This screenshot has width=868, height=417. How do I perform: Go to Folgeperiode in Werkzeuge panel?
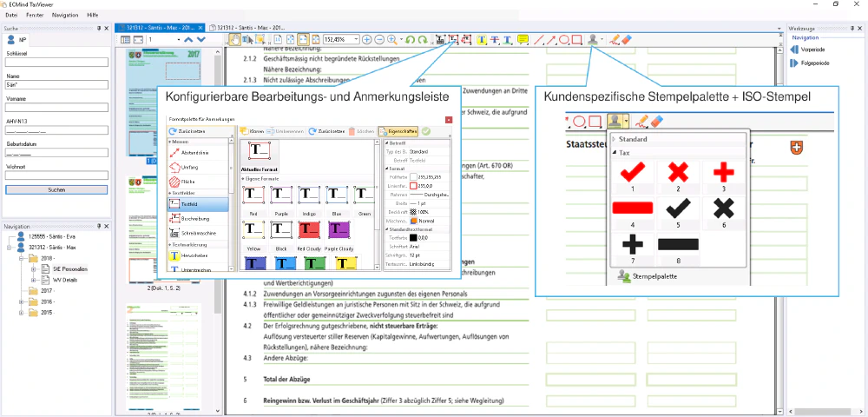coord(809,63)
